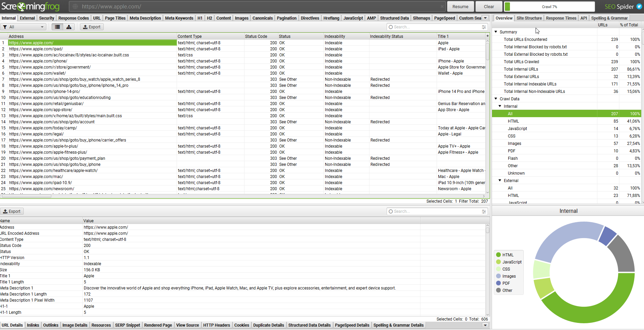Click the Twitter bird icon
This screenshot has width=644, height=330.
click(639, 6)
